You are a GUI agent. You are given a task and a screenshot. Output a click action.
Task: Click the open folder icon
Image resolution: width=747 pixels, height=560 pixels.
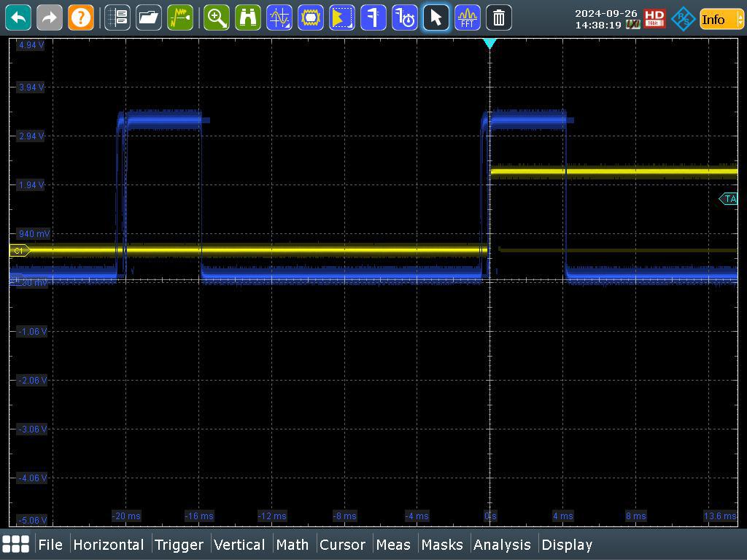click(x=149, y=17)
